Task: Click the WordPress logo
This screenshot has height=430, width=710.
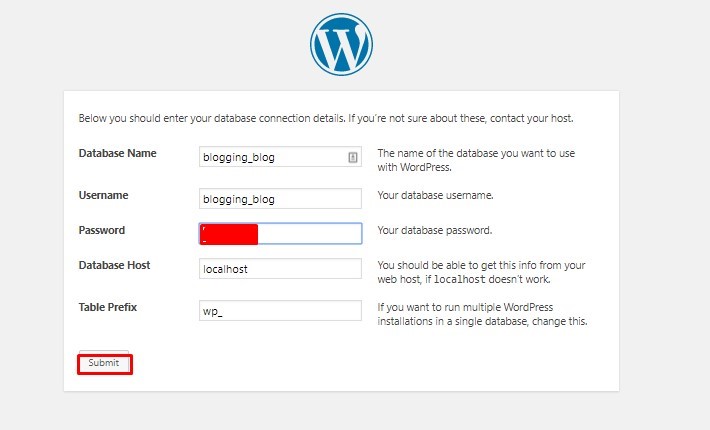Action: point(341,44)
